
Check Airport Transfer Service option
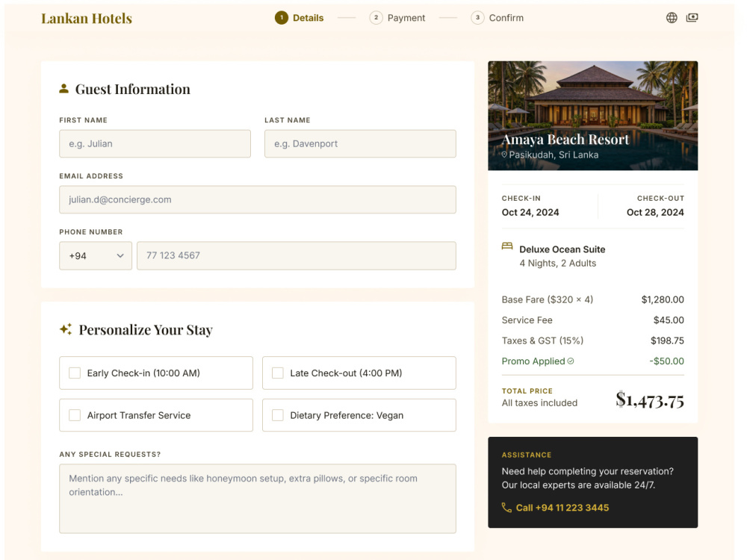click(75, 415)
